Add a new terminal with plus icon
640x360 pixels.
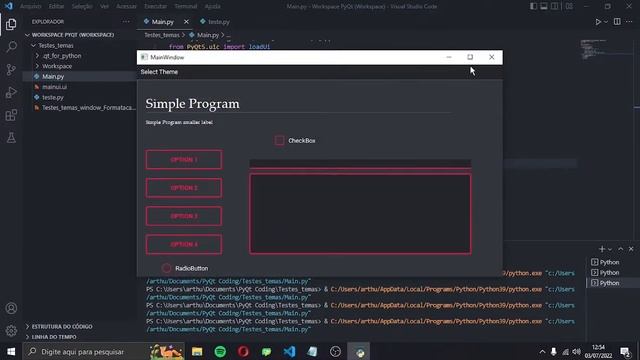click(x=602, y=249)
